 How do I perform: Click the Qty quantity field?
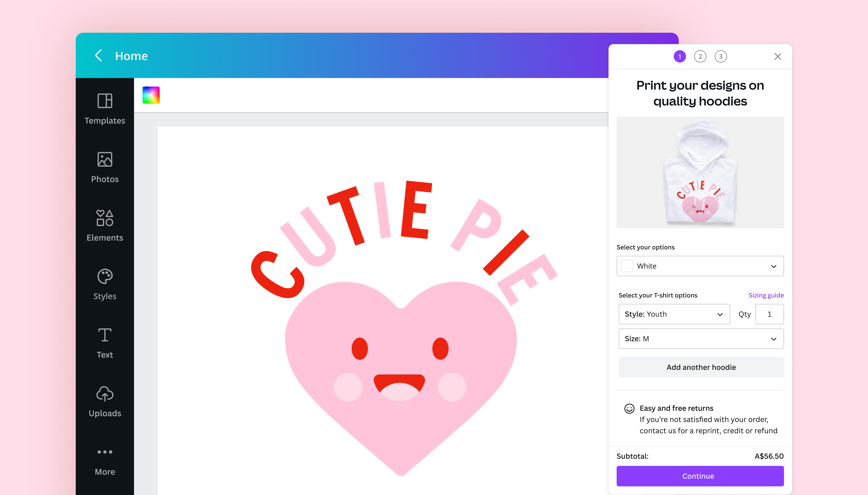point(770,314)
